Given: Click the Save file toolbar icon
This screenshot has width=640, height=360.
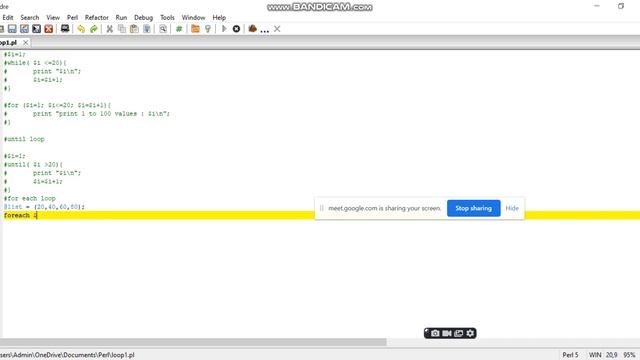Looking at the screenshot, I should click(x=12, y=29).
